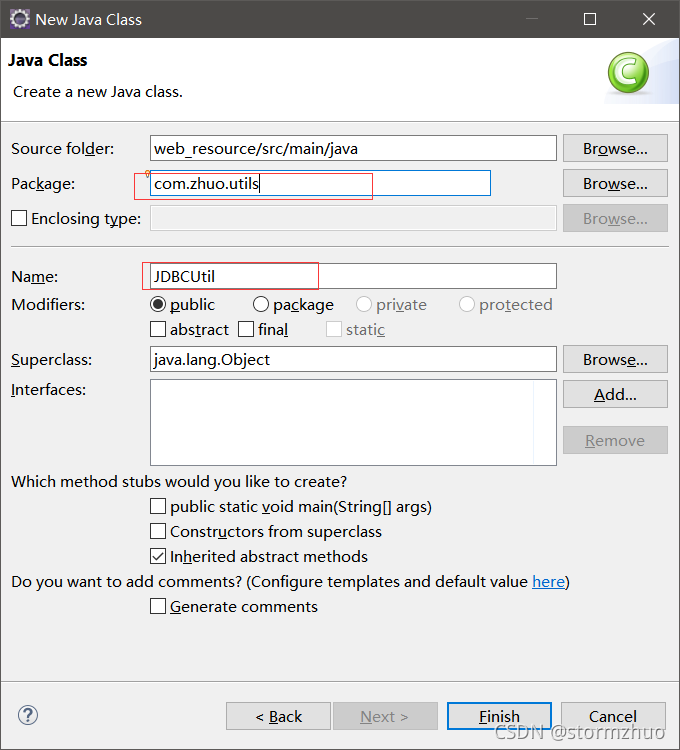
Task: Uncheck Inherited abstract methods
Action: click(x=158, y=556)
